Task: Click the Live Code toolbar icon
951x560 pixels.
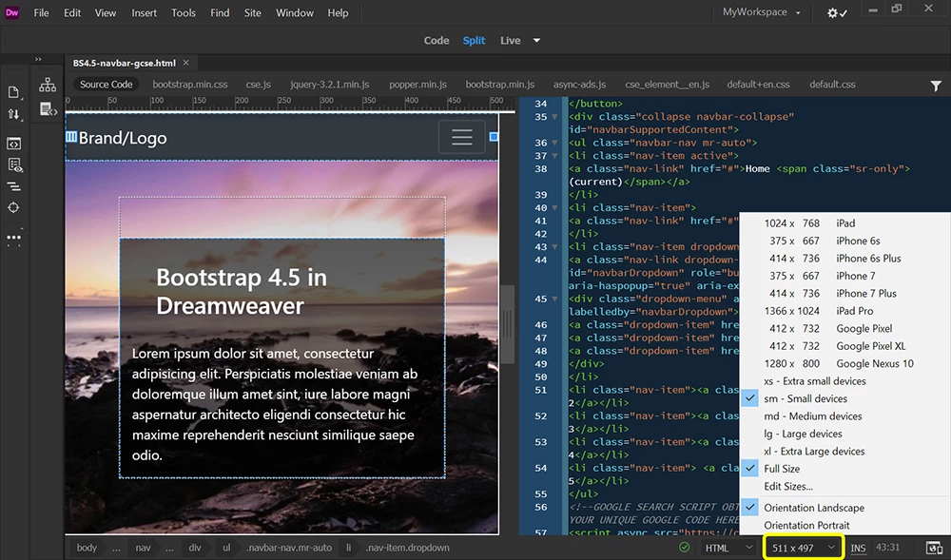Action: coord(13,144)
